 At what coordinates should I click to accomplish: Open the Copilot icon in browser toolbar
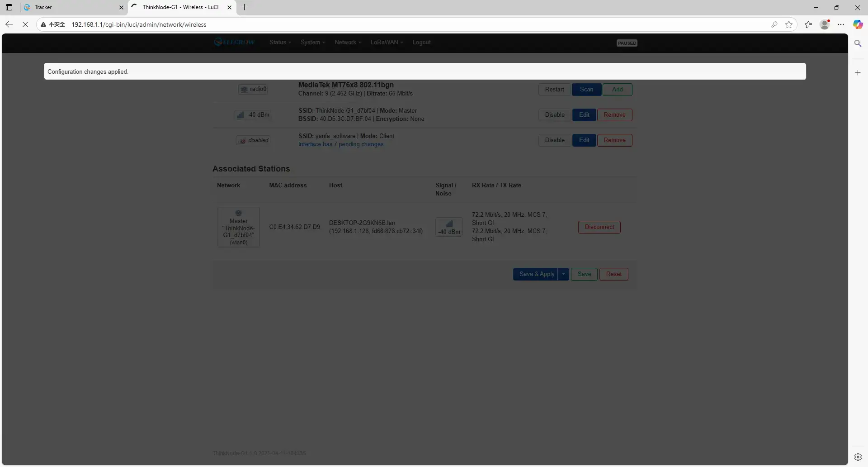click(x=858, y=24)
